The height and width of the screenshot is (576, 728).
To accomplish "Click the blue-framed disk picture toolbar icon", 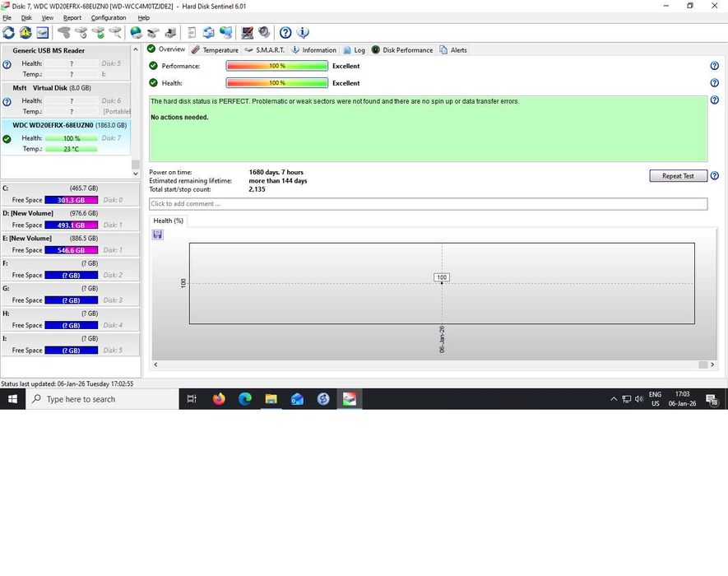I will tap(42, 33).
